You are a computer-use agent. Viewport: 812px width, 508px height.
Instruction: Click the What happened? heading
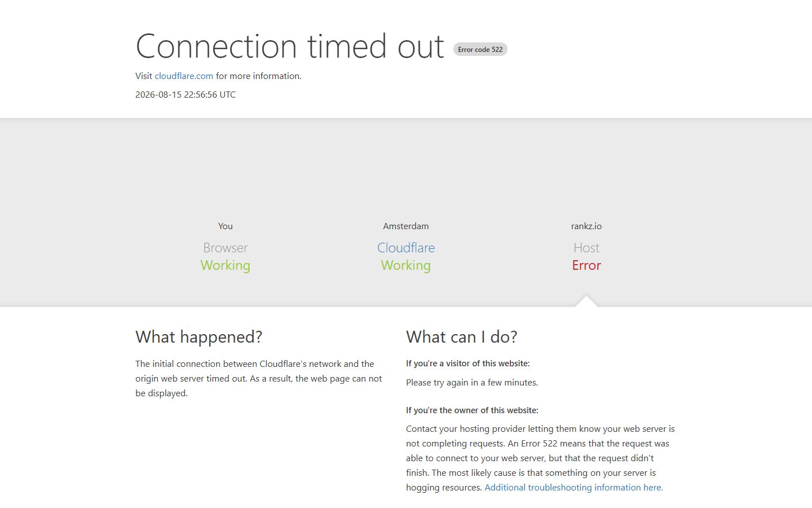coord(199,337)
